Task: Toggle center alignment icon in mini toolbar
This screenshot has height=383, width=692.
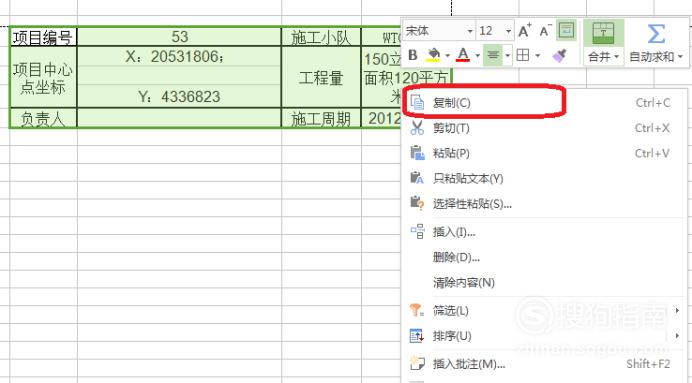Action: (493, 55)
